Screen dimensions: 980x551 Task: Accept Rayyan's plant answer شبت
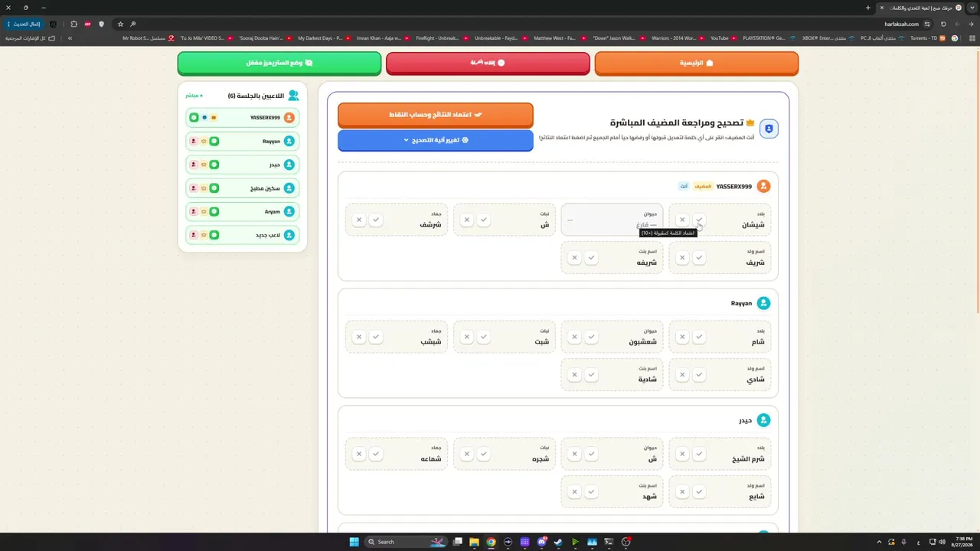(x=483, y=337)
